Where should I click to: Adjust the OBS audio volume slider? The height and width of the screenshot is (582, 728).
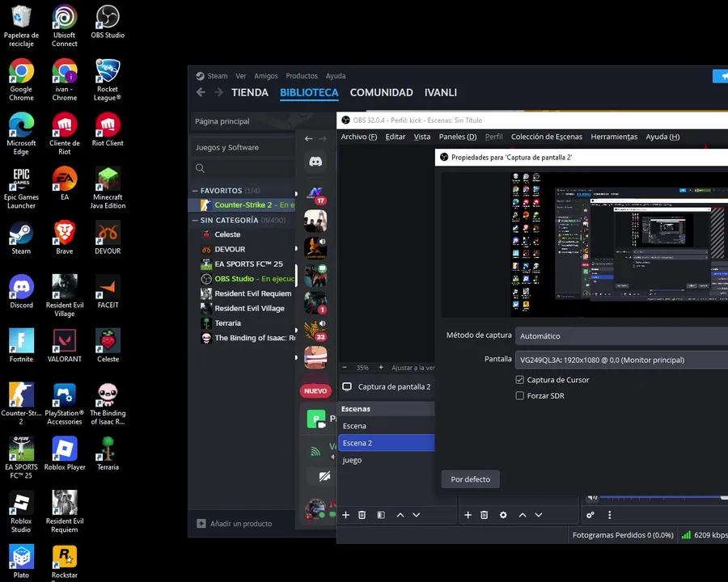tap(664, 498)
